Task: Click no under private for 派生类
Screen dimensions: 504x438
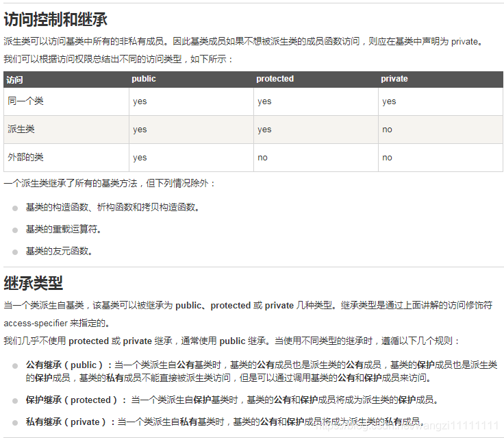Action: point(387,130)
